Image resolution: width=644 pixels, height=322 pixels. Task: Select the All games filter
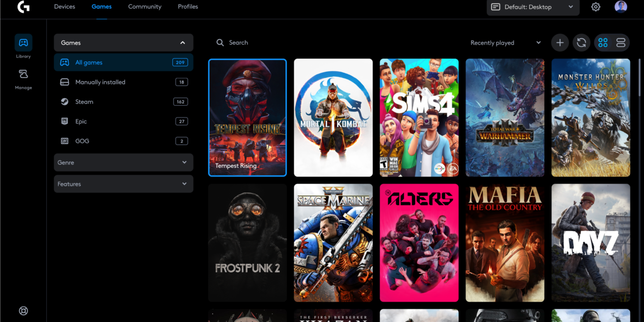(x=124, y=63)
